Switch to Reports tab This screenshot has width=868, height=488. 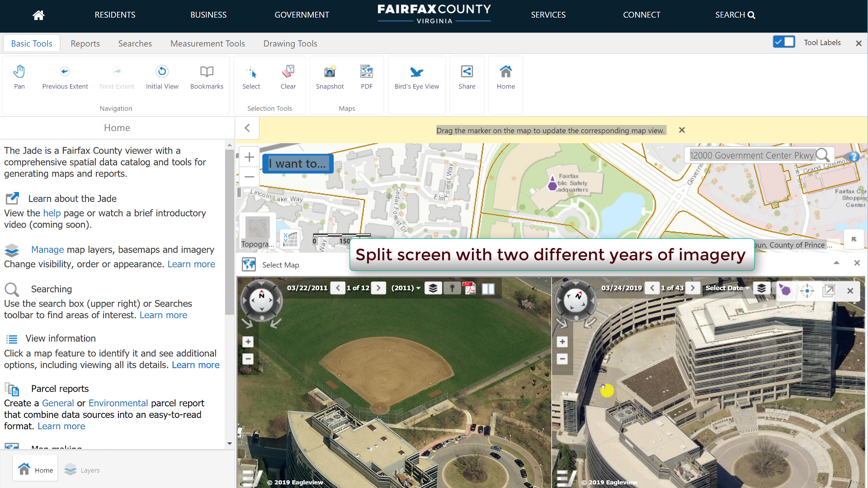85,43
